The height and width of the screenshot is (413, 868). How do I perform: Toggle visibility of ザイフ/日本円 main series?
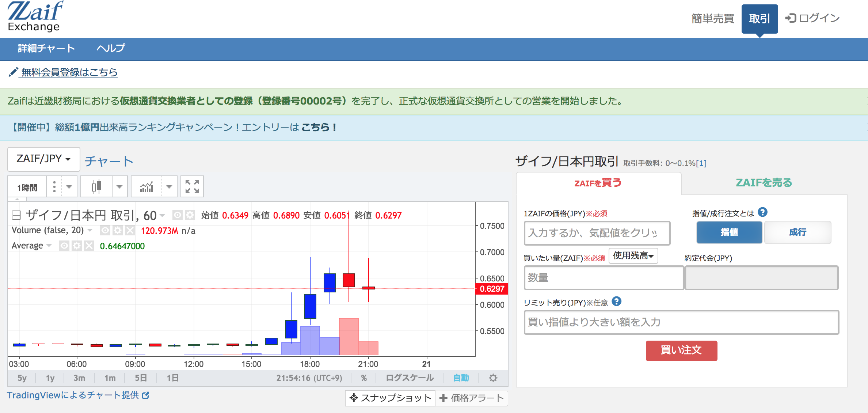(178, 215)
